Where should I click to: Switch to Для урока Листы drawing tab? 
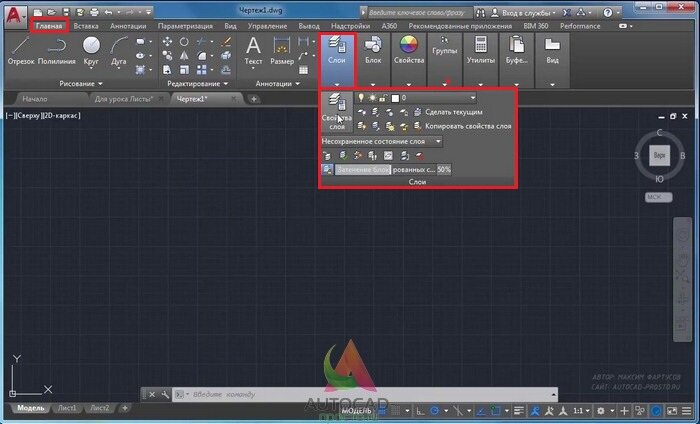(124, 99)
